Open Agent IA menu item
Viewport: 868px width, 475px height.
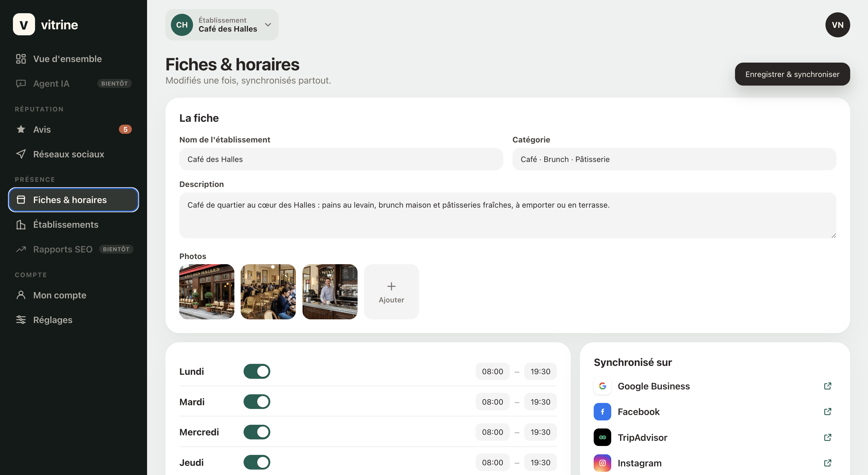(74, 84)
